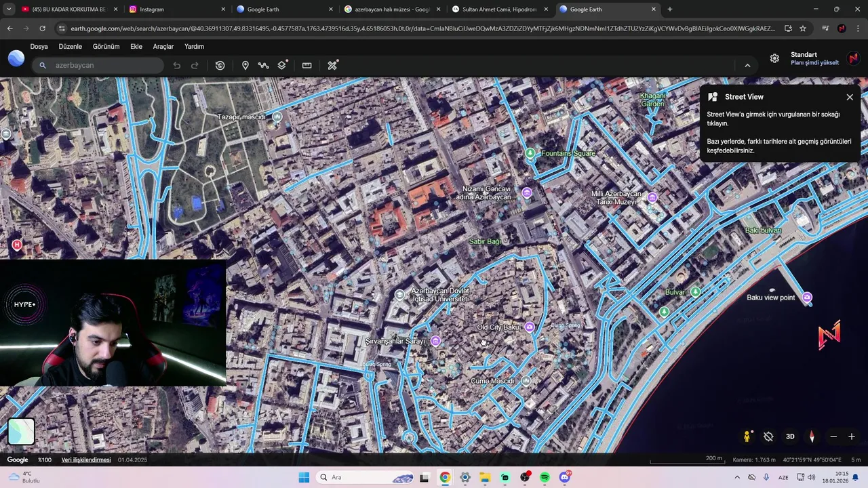Zoom out with the minus button
The height and width of the screenshot is (488, 868).
(x=833, y=436)
